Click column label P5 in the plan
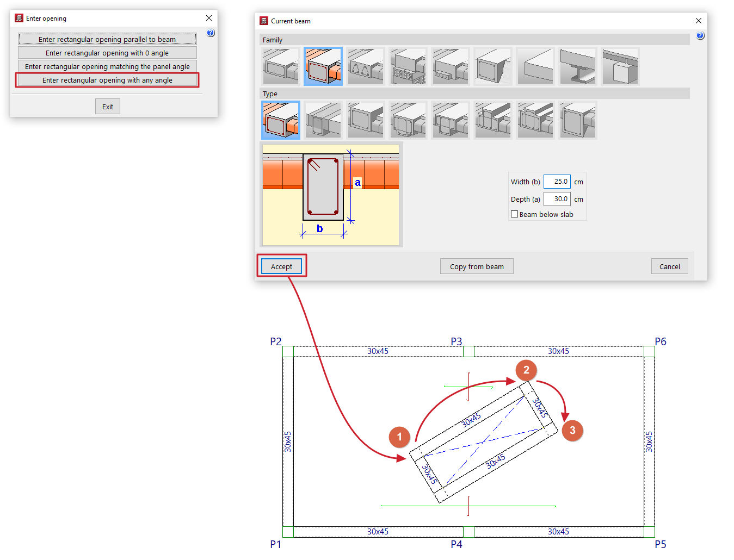Image resolution: width=734 pixels, height=560 pixels. (x=661, y=544)
